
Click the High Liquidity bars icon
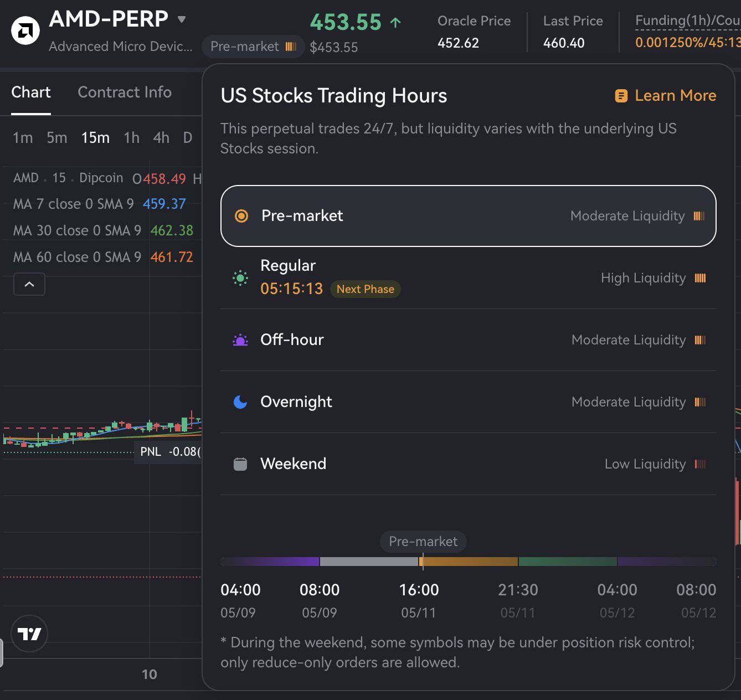[x=701, y=278]
